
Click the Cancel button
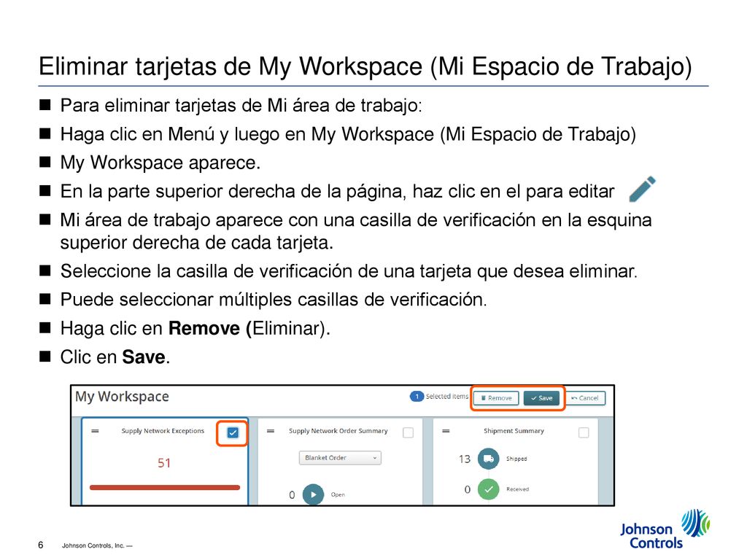(x=585, y=398)
